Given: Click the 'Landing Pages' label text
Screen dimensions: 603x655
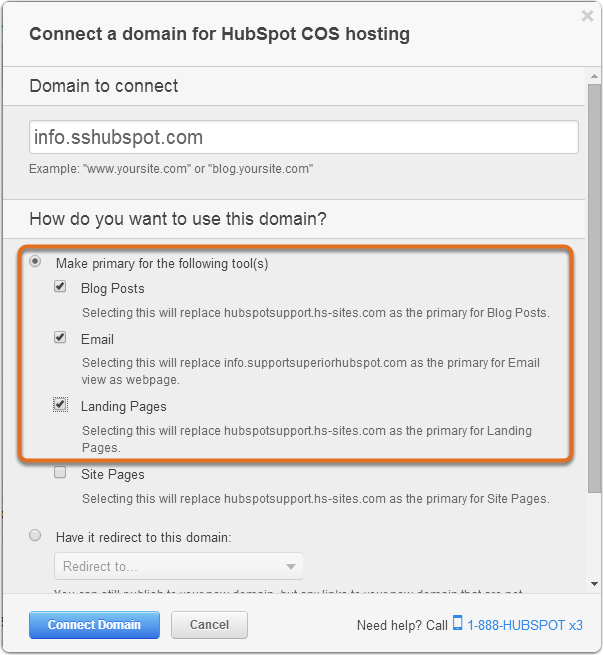Looking at the screenshot, I should [x=124, y=406].
